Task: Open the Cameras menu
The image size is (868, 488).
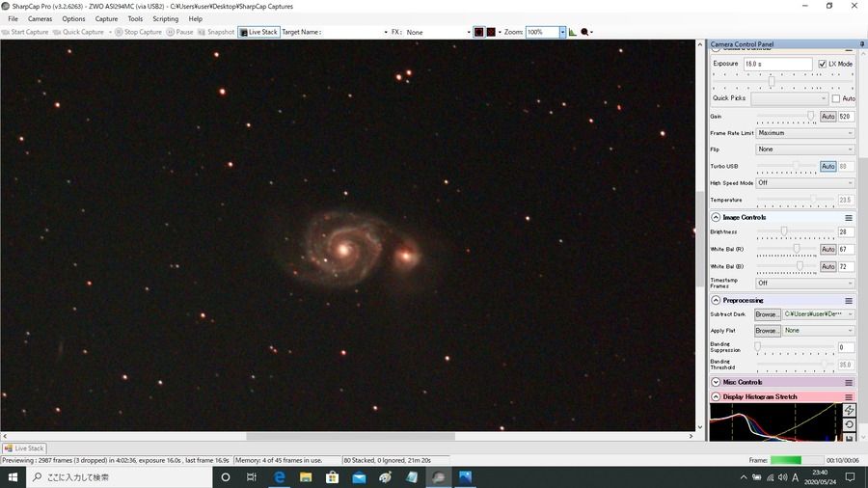Action: [40, 19]
